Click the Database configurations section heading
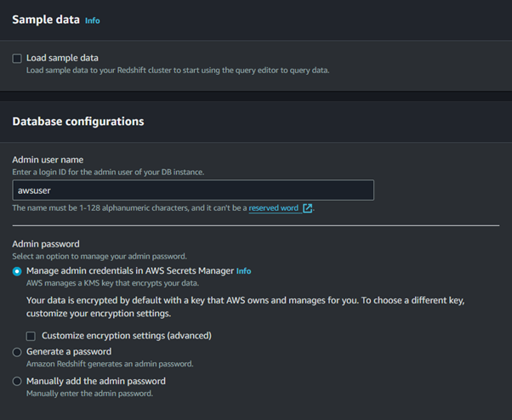The width and height of the screenshot is (512, 420). (78, 122)
